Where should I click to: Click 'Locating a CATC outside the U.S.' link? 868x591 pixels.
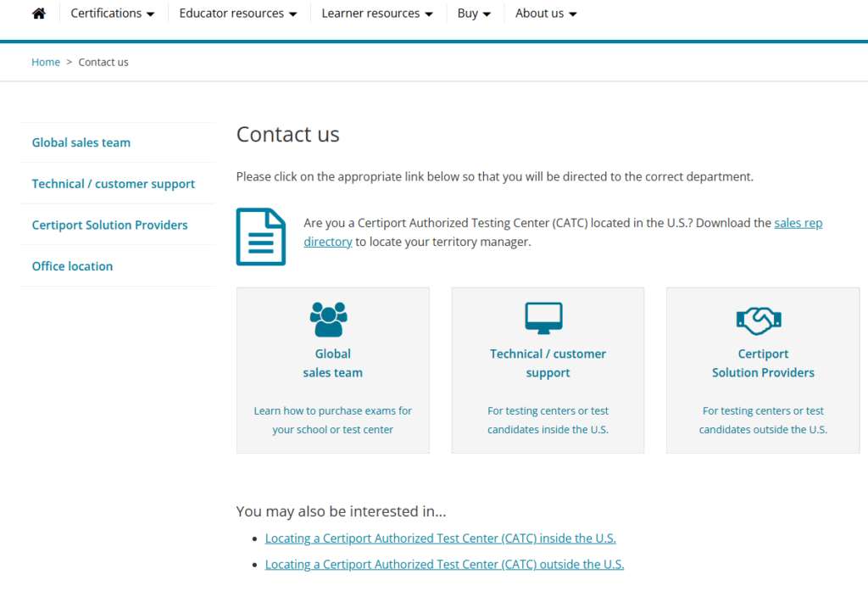click(444, 565)
